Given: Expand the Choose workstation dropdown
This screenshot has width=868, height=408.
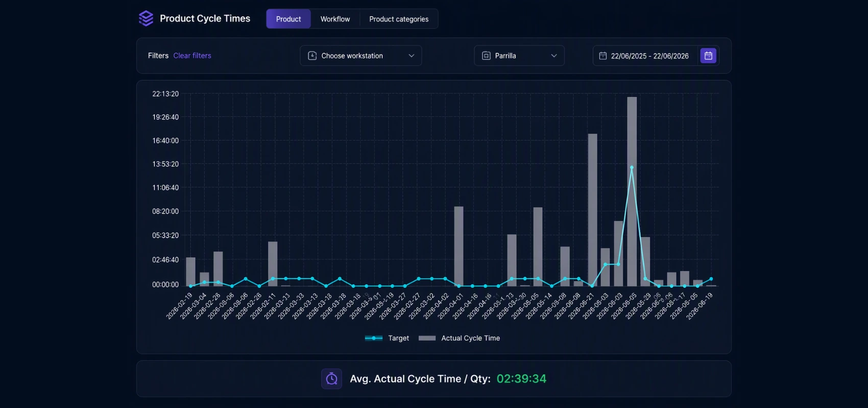Looking at the screenshot, I should (361, 56).
